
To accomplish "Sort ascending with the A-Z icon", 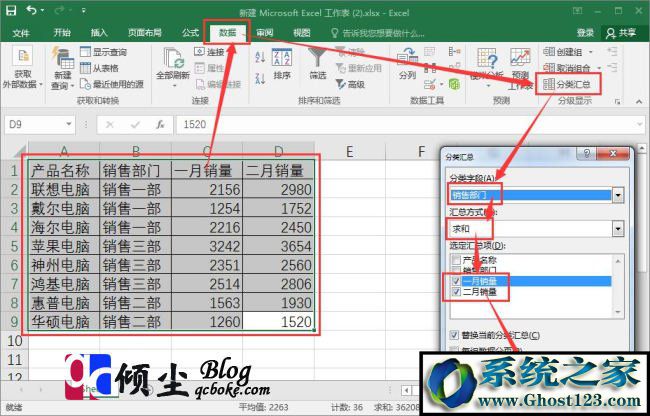I will (260, 56).
